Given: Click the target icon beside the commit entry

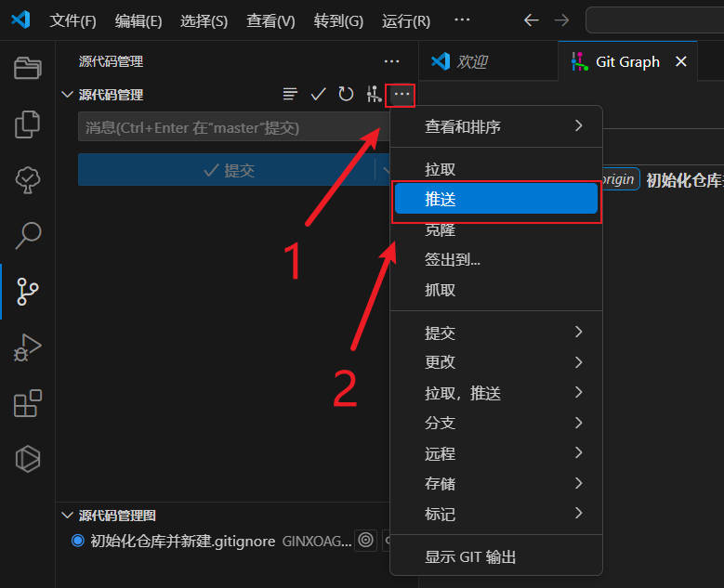Looking at the screenshot, I should click(x=365, y=541).
